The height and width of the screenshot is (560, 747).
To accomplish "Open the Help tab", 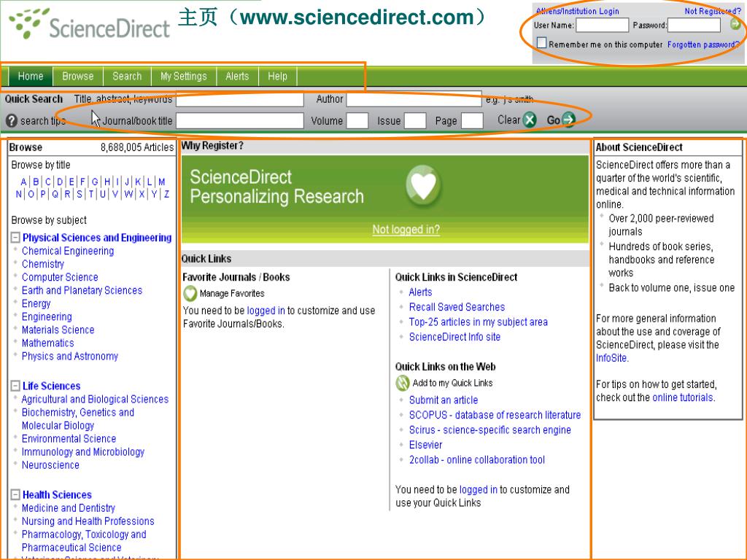I will click(277, 76).
